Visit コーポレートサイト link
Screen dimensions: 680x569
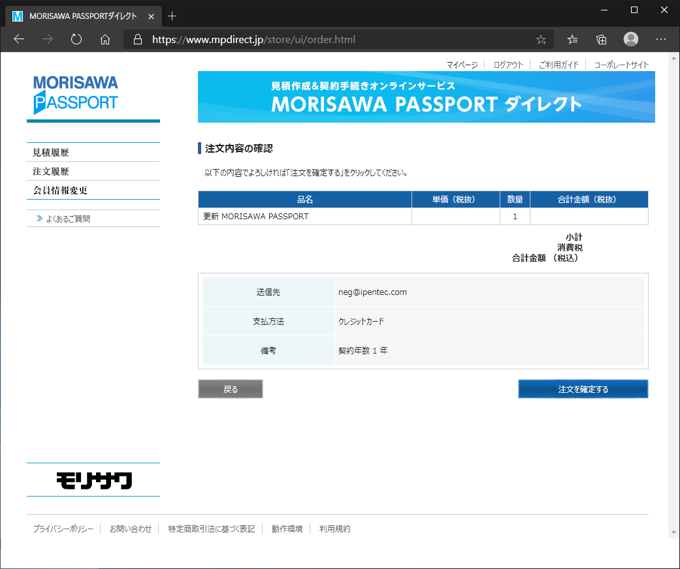point(621,65)
